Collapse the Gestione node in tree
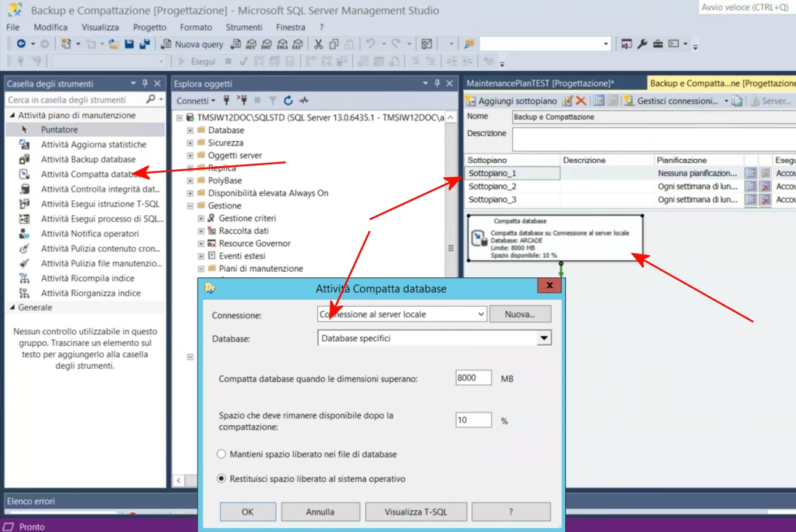 [x=190, y=206]
